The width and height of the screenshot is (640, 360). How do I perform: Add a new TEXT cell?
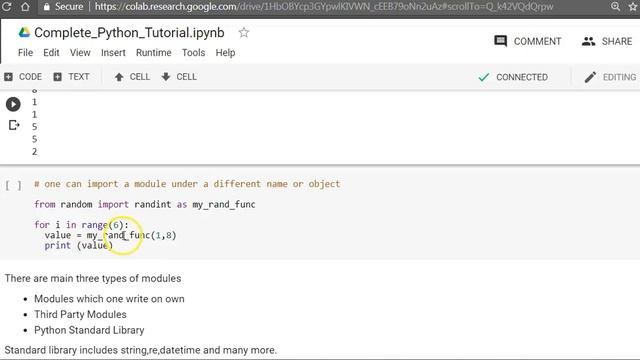71,77
